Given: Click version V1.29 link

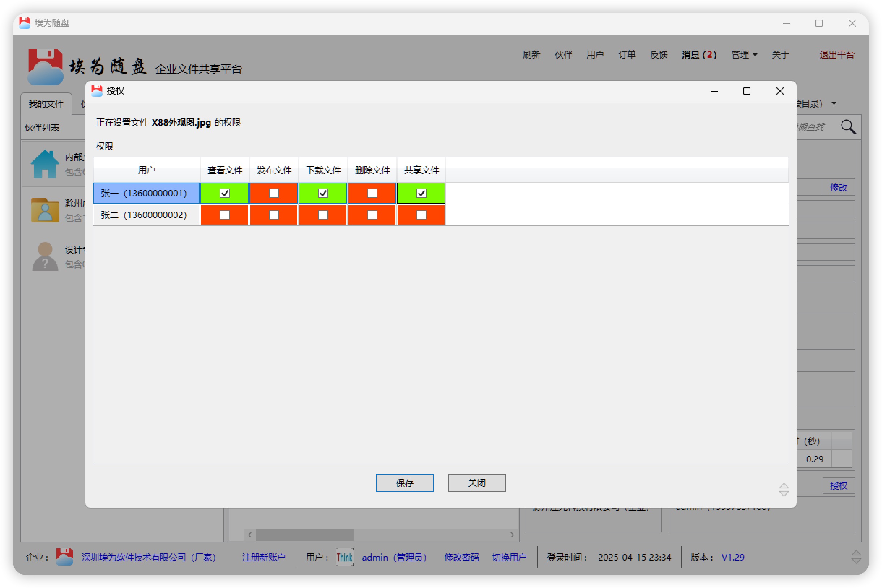Looking at the screenshot, I should (732, 557).
